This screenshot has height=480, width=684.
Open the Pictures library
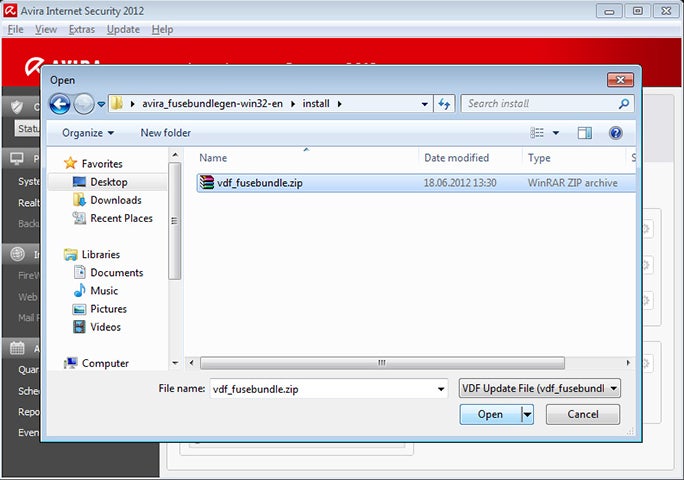pyautogui.click(x=108, y=309)
